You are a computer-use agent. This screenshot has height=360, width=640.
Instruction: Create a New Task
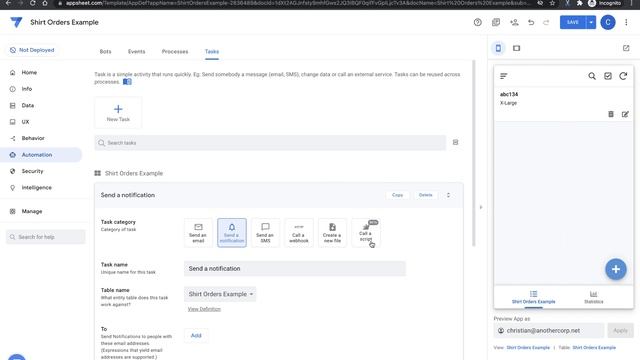118,113
